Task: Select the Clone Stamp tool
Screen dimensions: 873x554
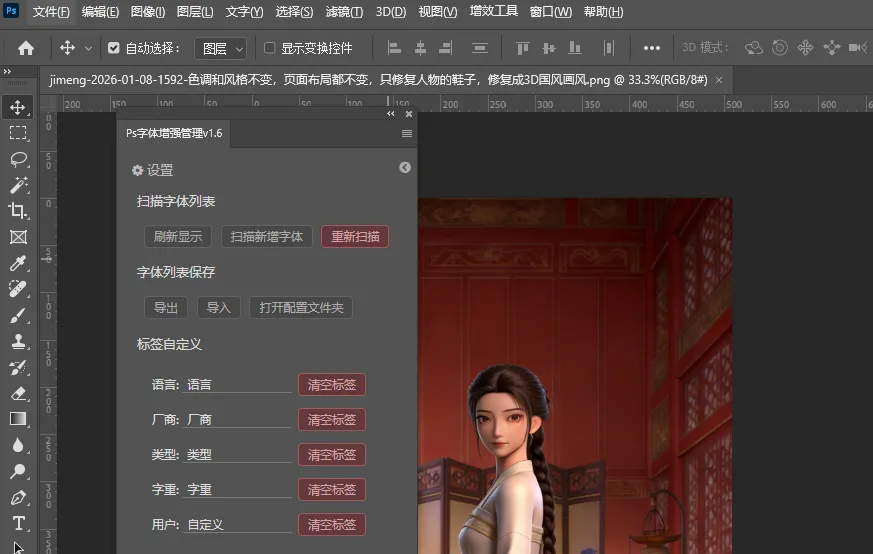Action: tap(18, 341)
